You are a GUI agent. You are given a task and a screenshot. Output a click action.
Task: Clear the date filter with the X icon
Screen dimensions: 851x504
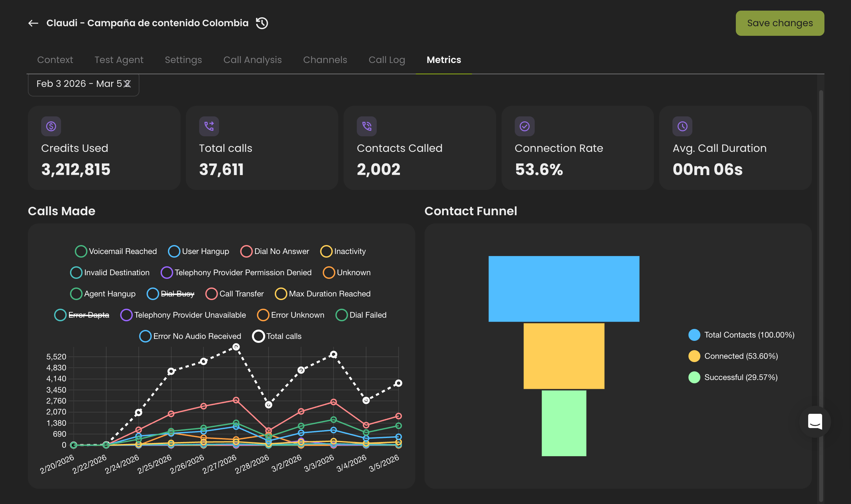click(x=127, y=84)
